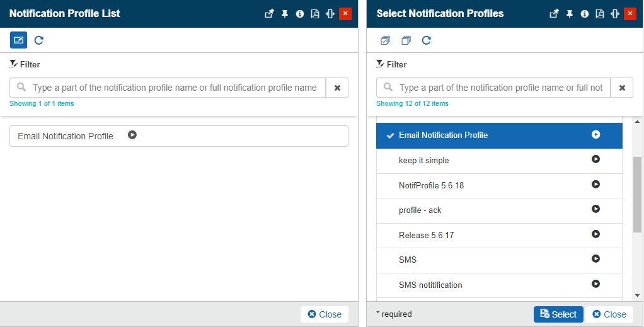The width and height of the screenshot is (644, 327).
Task: Pin the Select Notification Profiles panel
Action: click(x=570, y=14)
